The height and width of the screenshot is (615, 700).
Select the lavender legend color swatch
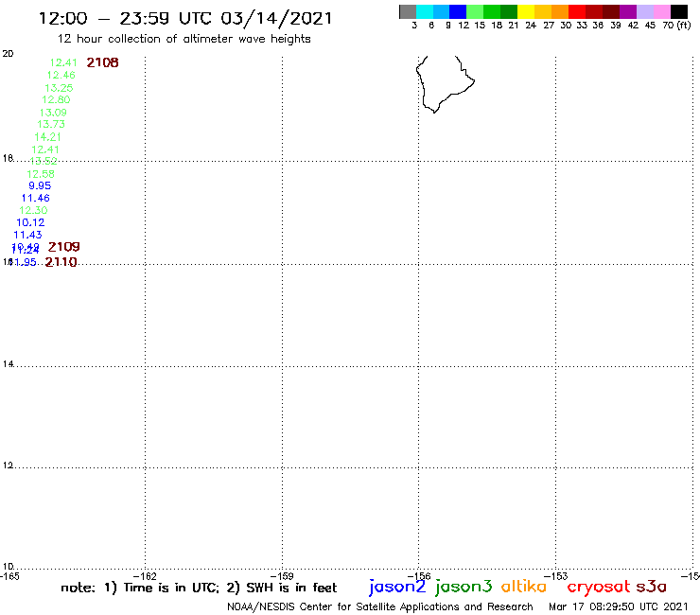pos(645,11)
